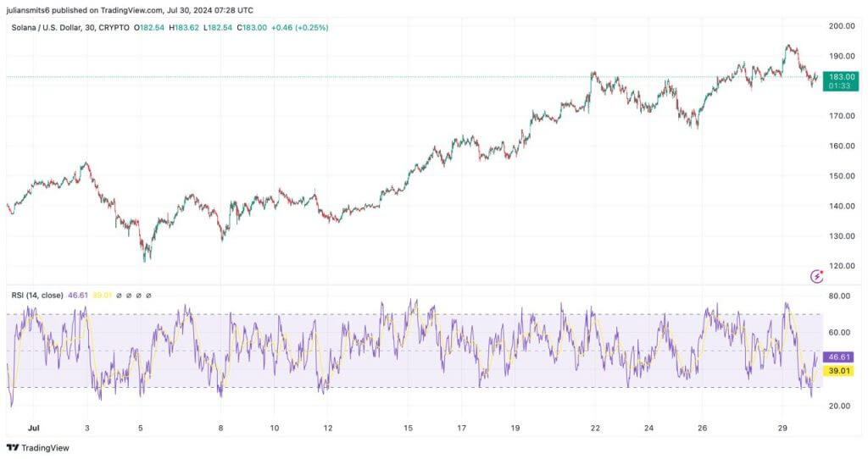Click the date 17 on the time axis
Screen dimensions: 868x459
click(x=462, y=428)
